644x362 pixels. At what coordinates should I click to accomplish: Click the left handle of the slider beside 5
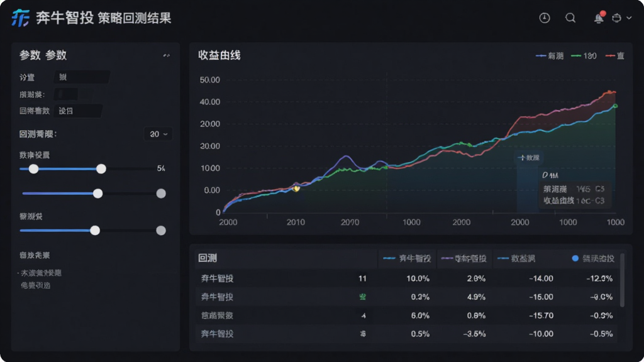coord(34,168)
